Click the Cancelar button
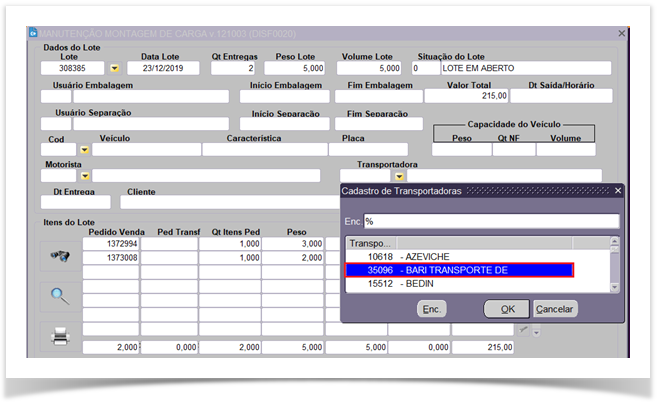The height and width of the screenshot is (407, 664). [x=555, y=309]
